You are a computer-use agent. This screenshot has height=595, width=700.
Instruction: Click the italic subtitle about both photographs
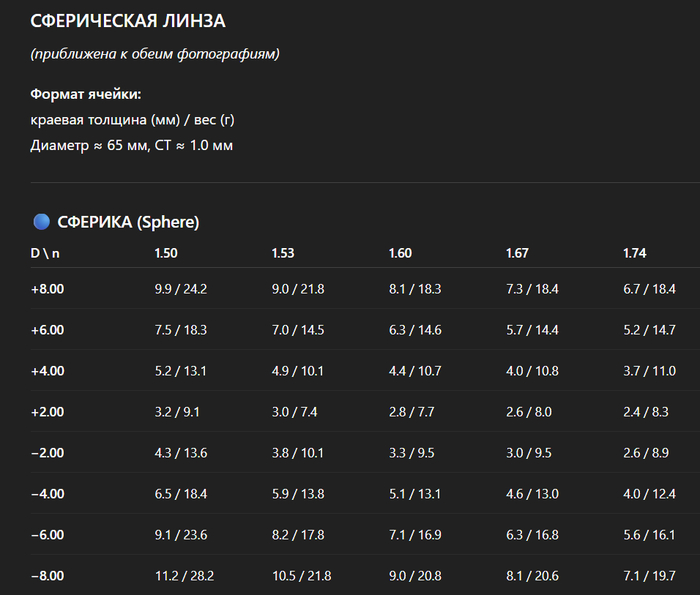tap(155, 53)
